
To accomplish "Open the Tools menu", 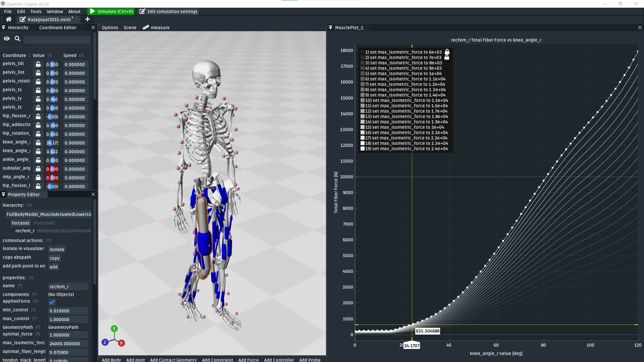I will click(x=36, y=11).
